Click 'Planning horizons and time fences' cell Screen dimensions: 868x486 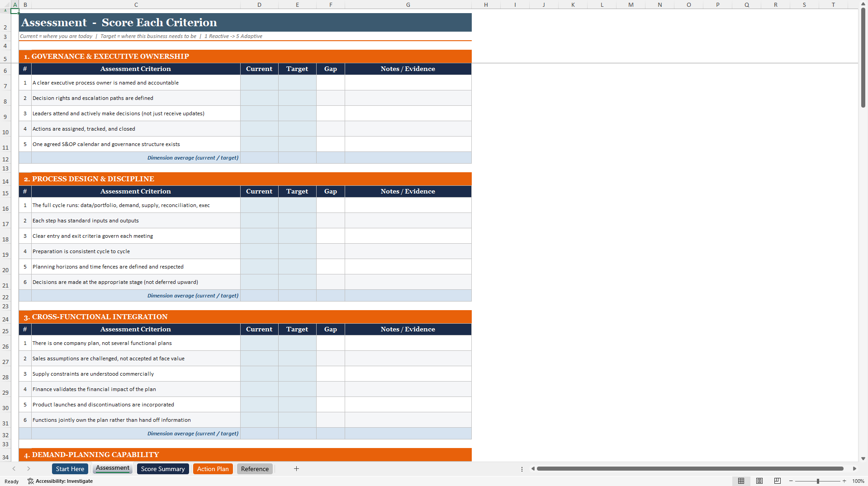coord(136,267)
